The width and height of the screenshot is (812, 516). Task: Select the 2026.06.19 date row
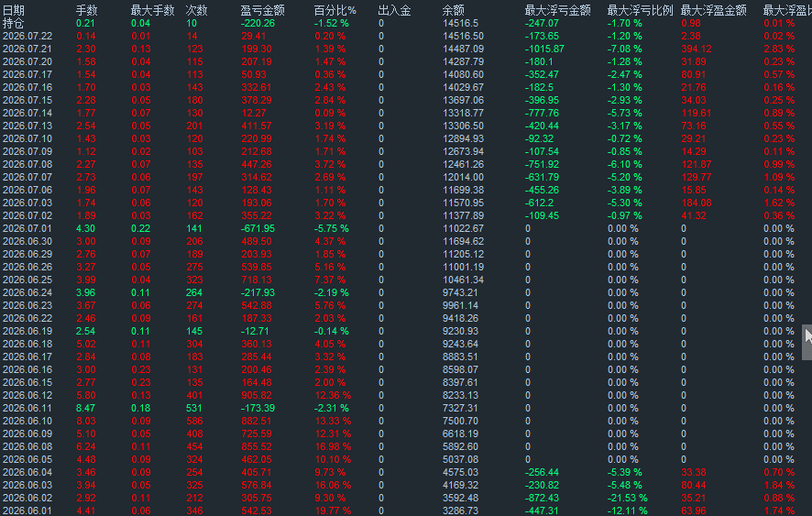click(27, 331)
